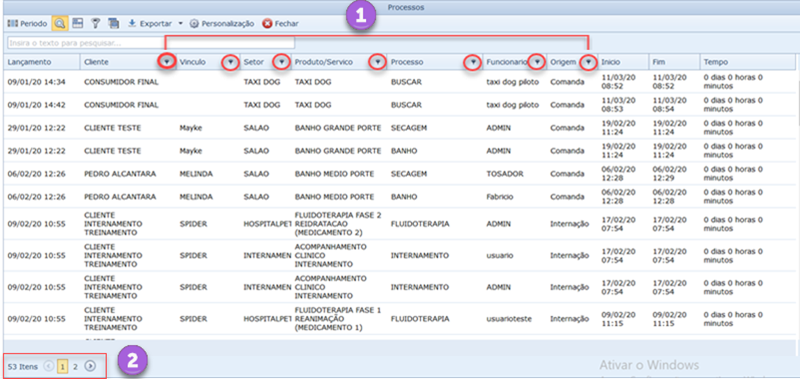Screen dimensions: 800x379
Task: Click the Exportar button
Action: pos(150,23)
